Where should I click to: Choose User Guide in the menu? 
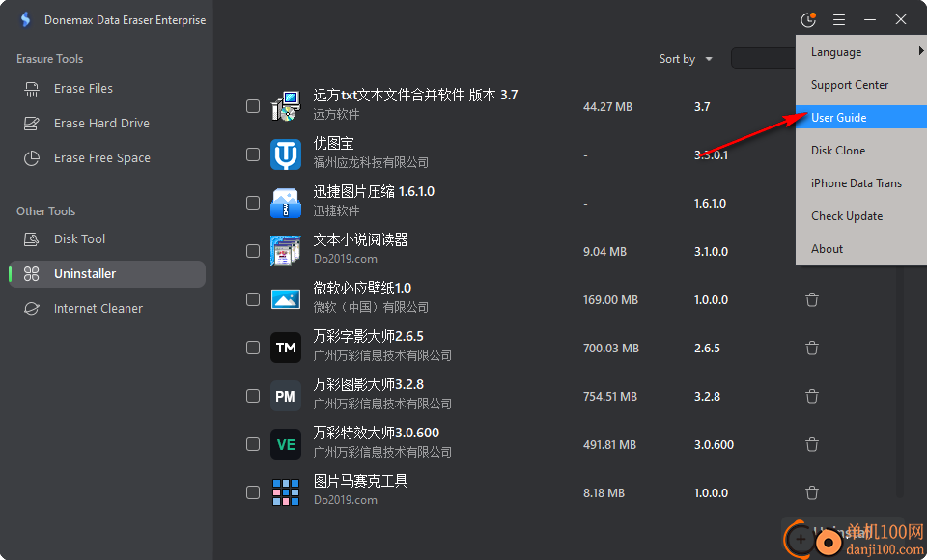pyautogui.click(x=861, y=117)
